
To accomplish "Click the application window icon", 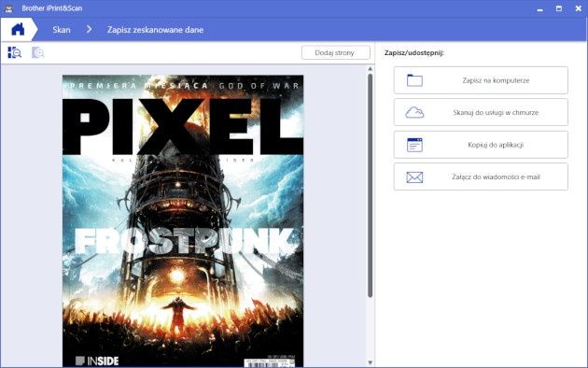I will [414, 145].
